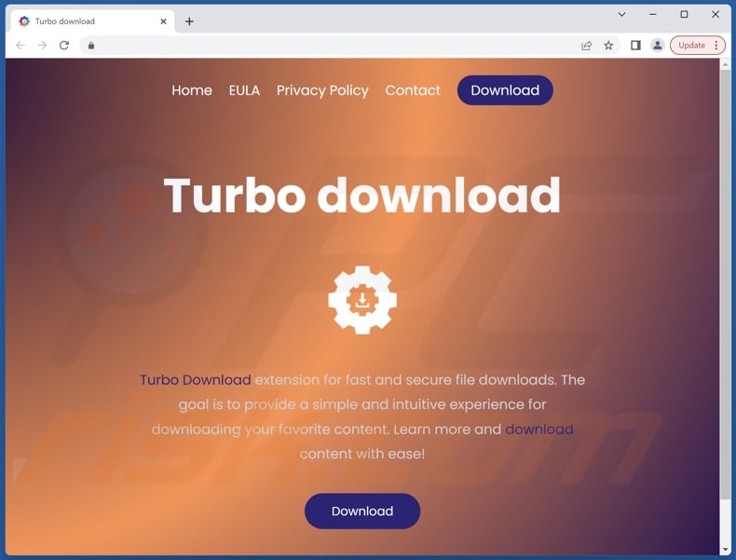
Task: Open the EULA page link
Action: click(x=244, y=90)
